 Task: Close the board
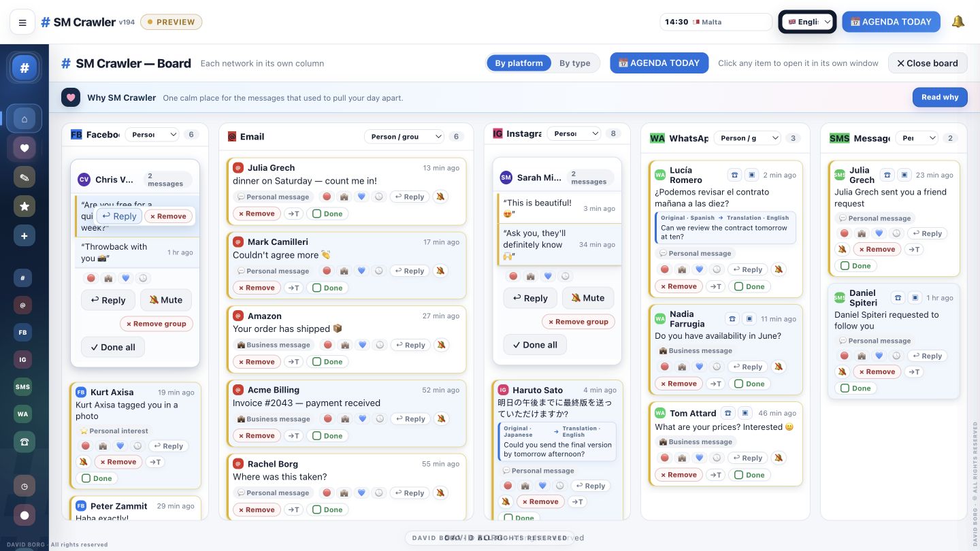click(x=927, y=63)
